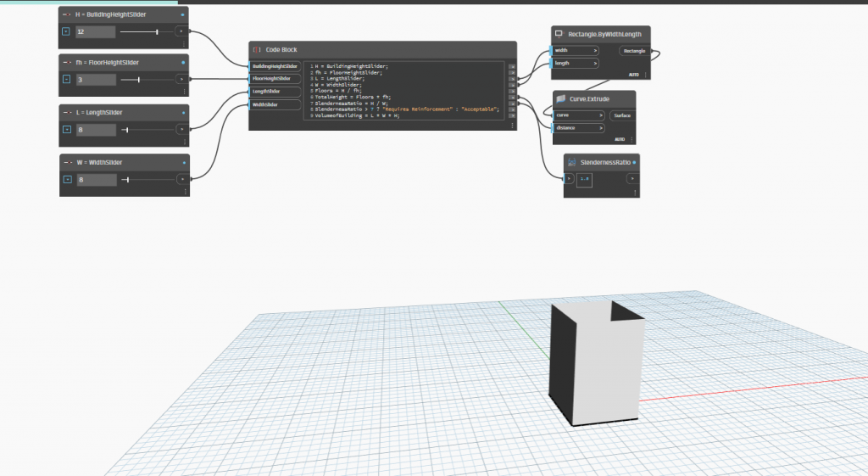The height and width of the screenshot is (476, 868).
Task: Click the distance input port chevron on Curve.Extrude
Action: (x=601, y=128)
